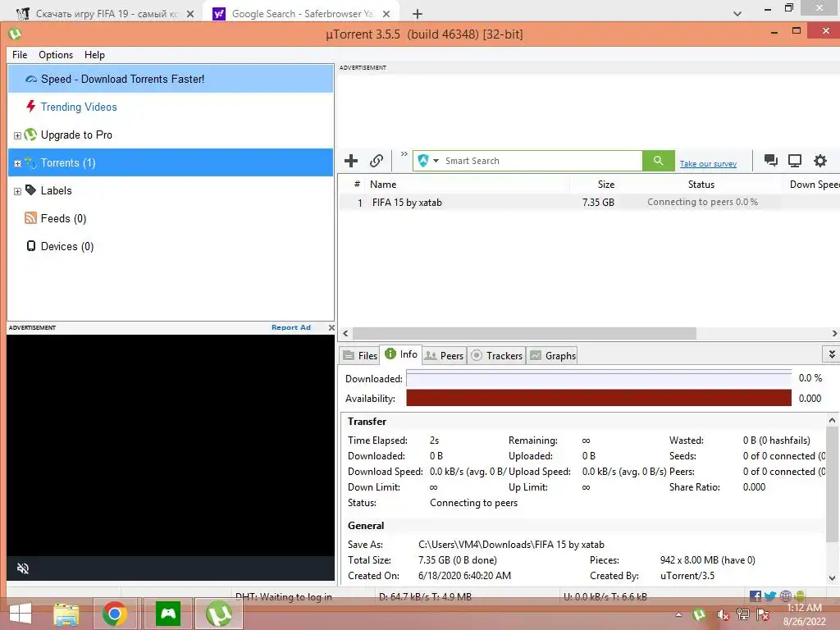Open the green game controller taskbar app
This screenshot has height=630, width=840.
coord(168,614)
